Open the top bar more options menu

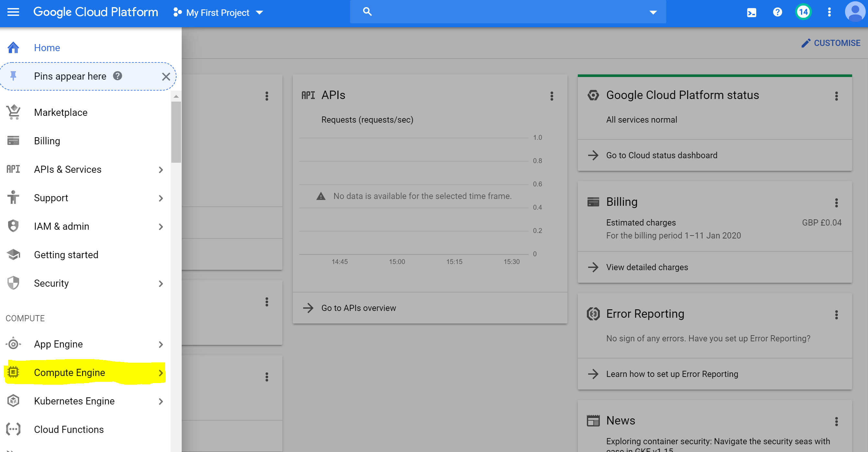(829, 12)
